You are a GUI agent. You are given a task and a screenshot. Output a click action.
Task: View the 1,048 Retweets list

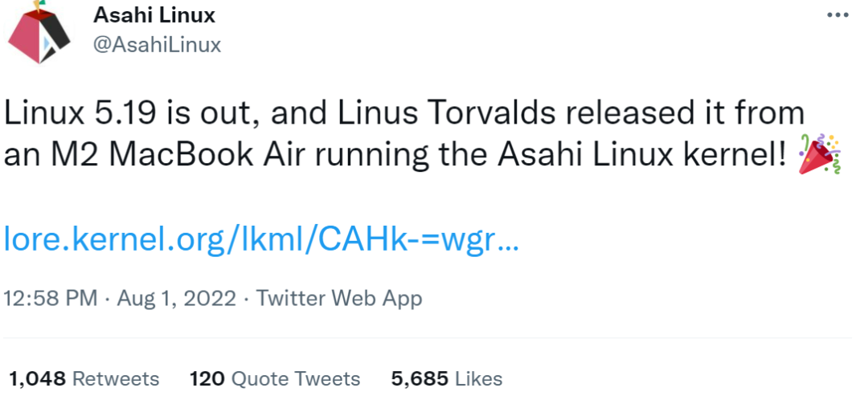(x=84, y=378)
